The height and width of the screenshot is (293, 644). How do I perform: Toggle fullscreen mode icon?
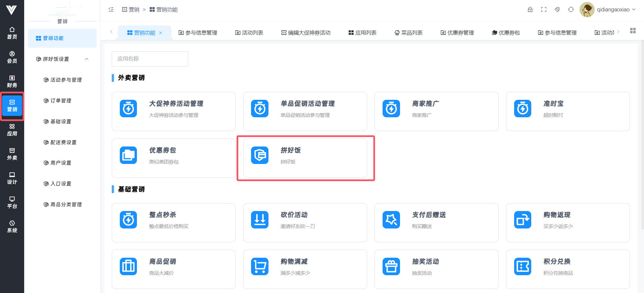(544, 9)
